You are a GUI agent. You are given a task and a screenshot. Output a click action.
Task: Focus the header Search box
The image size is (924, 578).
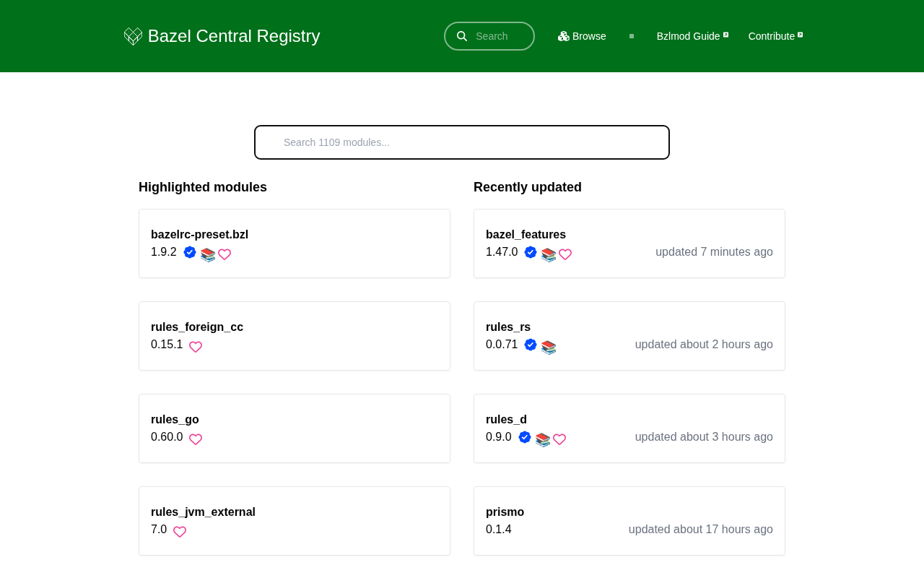489,36
